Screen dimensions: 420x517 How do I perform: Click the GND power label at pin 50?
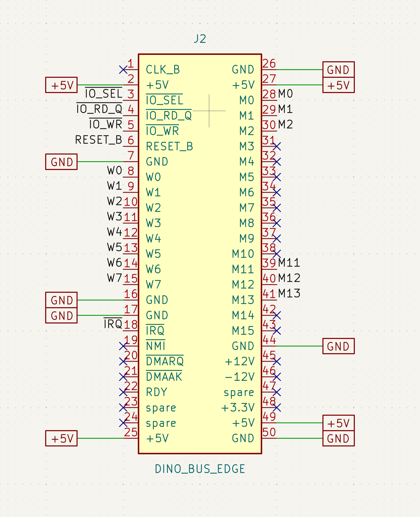[339, 438]
